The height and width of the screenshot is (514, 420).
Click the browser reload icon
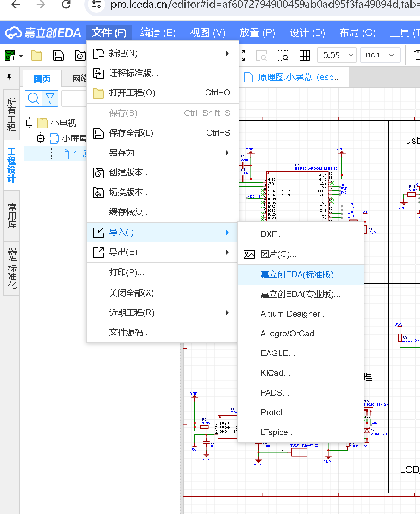66,5
